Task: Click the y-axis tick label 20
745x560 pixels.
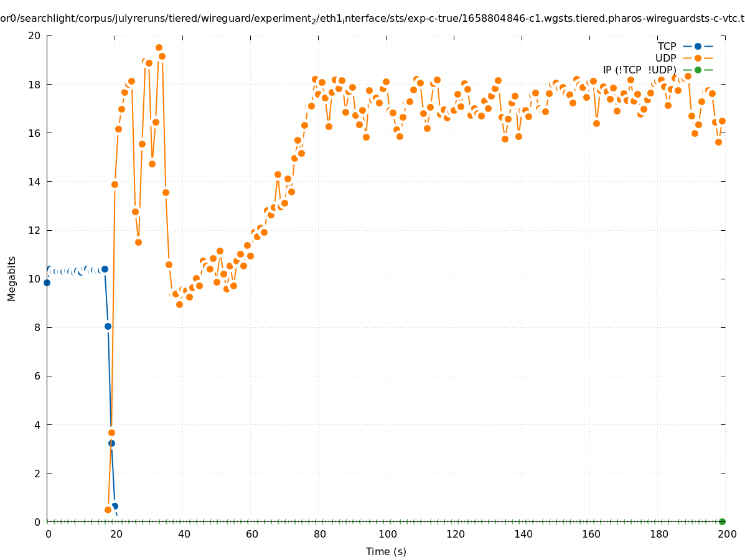Action: 34,35
